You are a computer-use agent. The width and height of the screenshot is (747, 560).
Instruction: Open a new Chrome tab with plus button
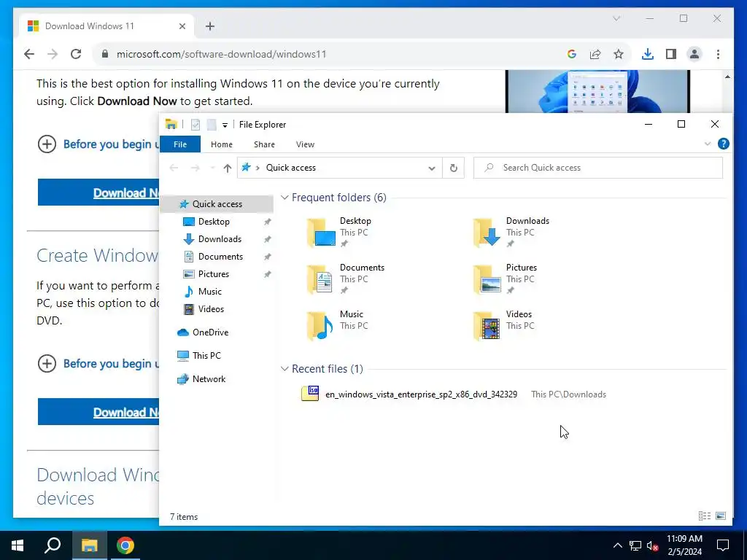tap(210, 26)
